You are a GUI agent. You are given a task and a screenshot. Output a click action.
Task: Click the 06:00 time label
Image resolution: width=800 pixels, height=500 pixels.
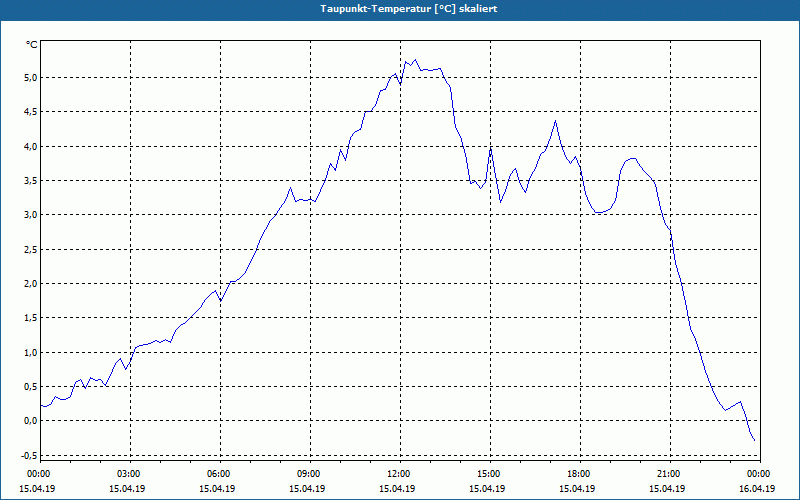[x=220, y=474]
